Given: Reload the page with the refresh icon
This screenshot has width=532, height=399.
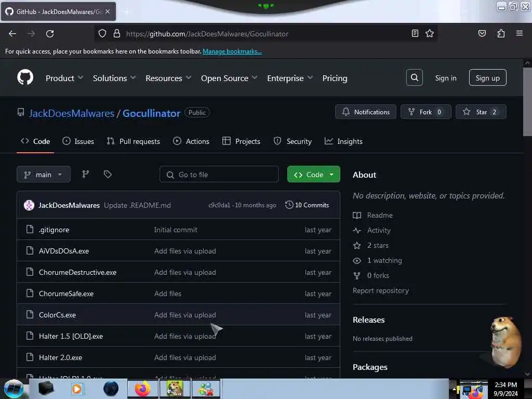Looking at the screenshot, I should click(x=50, y=34).
